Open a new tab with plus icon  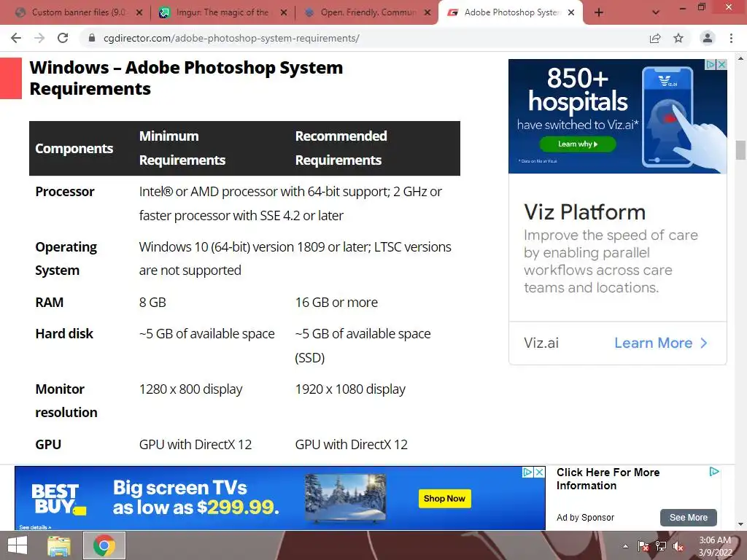tap(599, 13)
